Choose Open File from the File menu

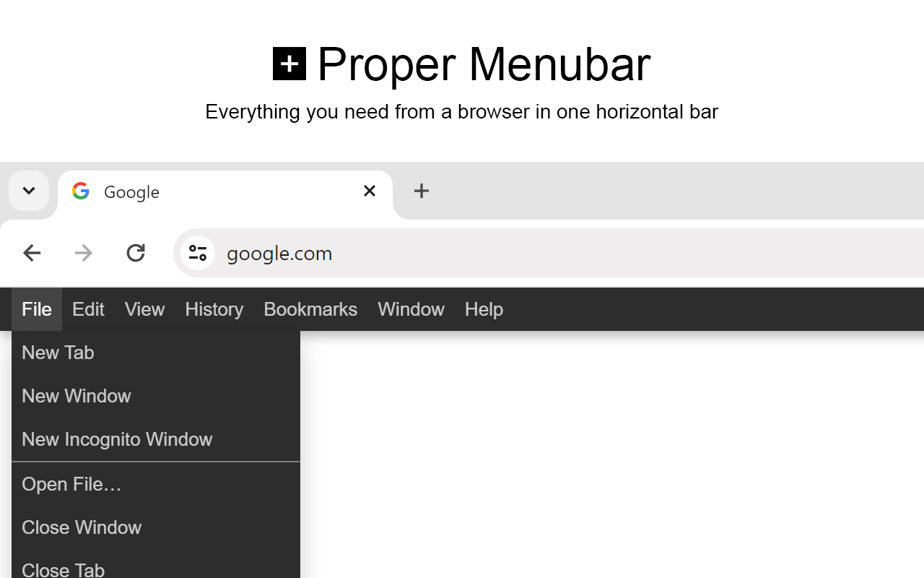71,483
